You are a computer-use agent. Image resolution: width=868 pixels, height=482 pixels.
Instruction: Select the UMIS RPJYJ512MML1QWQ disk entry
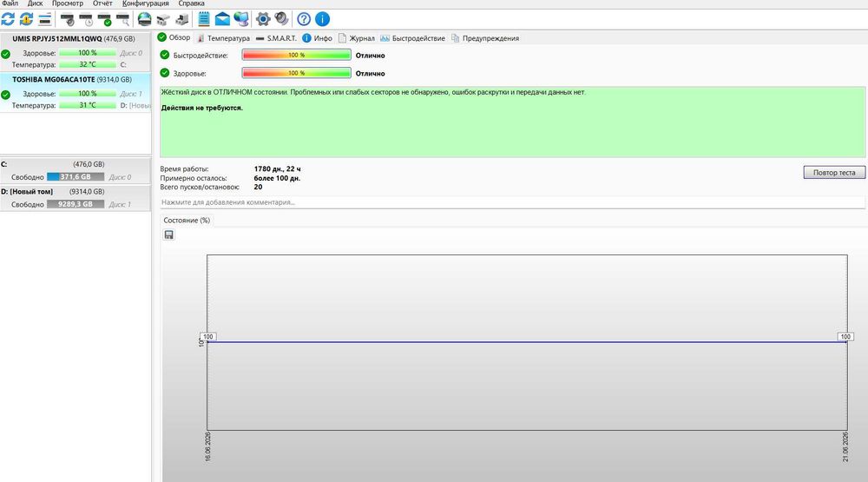click(x=76, y=52)
